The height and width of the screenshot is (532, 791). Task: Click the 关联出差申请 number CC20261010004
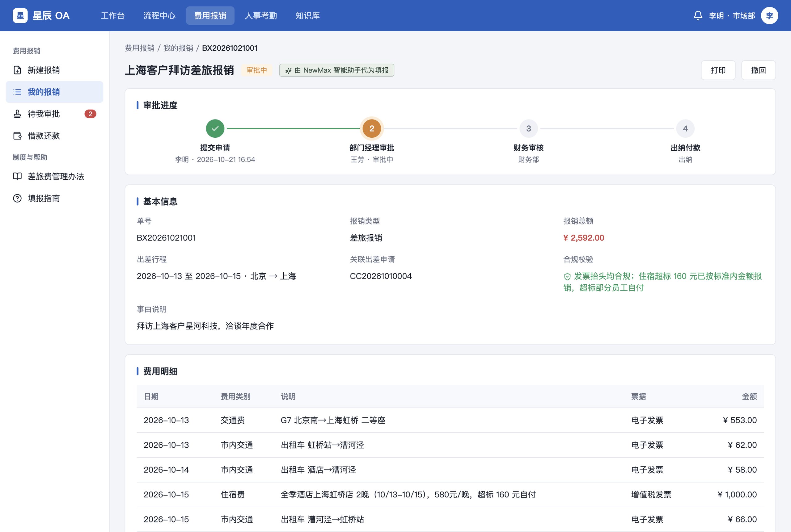381,276
